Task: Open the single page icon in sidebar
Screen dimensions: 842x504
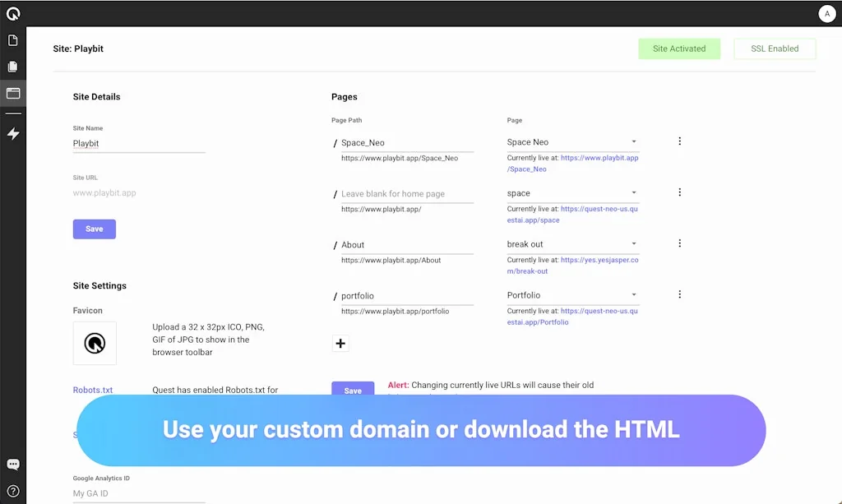Action: [x=13, y=40]
